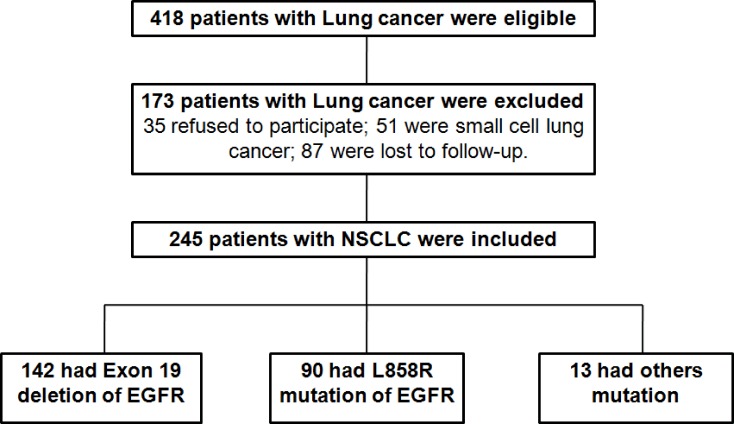Viewport: 734px width, 424px height.
Task: Click the vertical line leading to others mutation box
Action: [x=643, y=329]
